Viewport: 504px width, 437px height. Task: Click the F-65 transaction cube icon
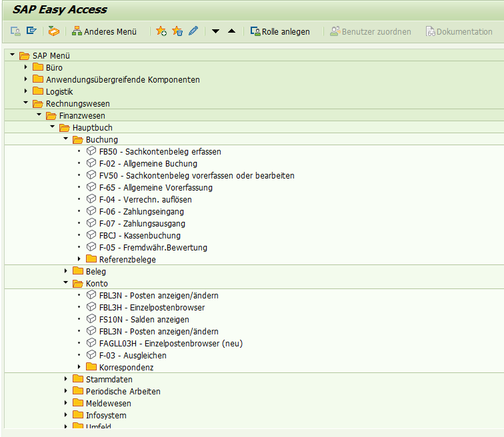coord(91,187)
